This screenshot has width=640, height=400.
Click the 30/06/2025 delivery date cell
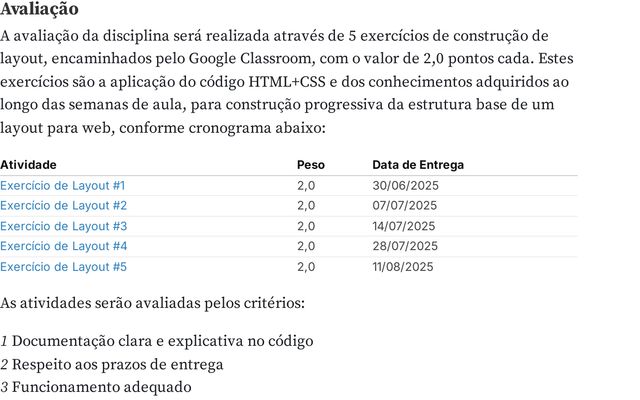point(405,186)
